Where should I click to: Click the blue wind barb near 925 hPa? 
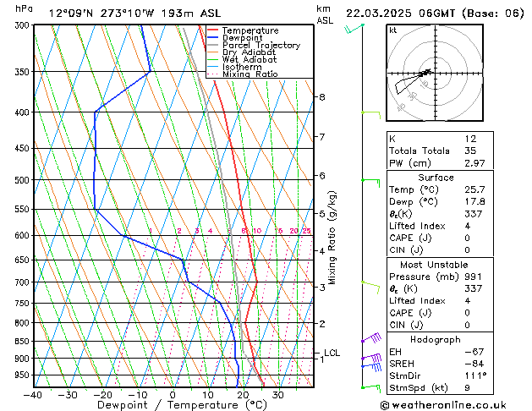point(371,361)
